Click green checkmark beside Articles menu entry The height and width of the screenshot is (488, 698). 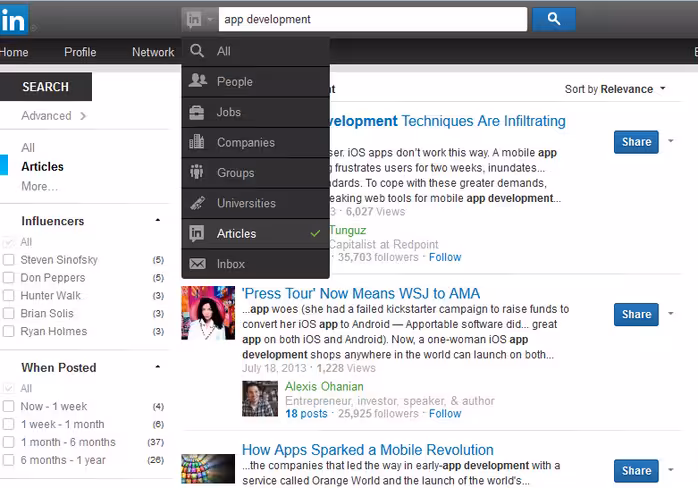(315, 233)
